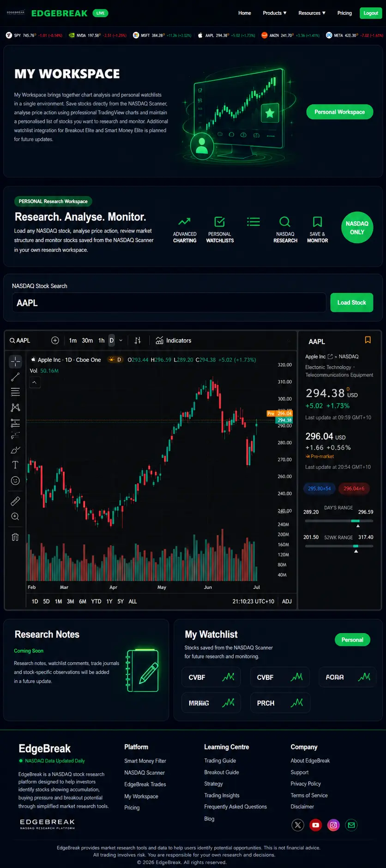Click the NVDA ticker in the tape
This screenshot has width=386, height=868.
97,35
